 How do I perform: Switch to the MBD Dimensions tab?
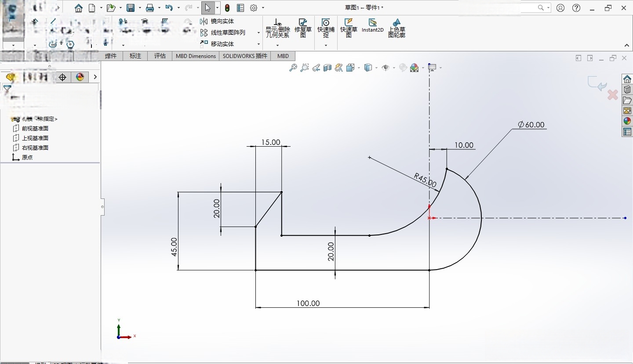pos(196,56)
